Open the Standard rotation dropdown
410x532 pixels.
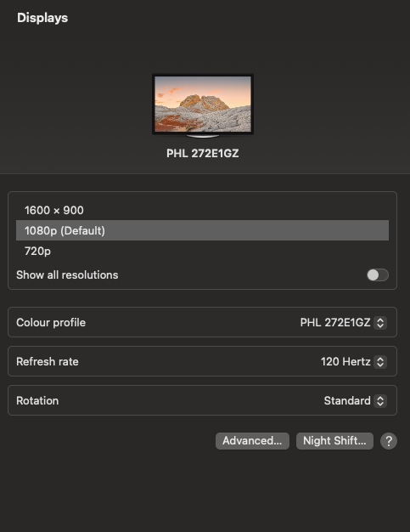tap(355, 400)
